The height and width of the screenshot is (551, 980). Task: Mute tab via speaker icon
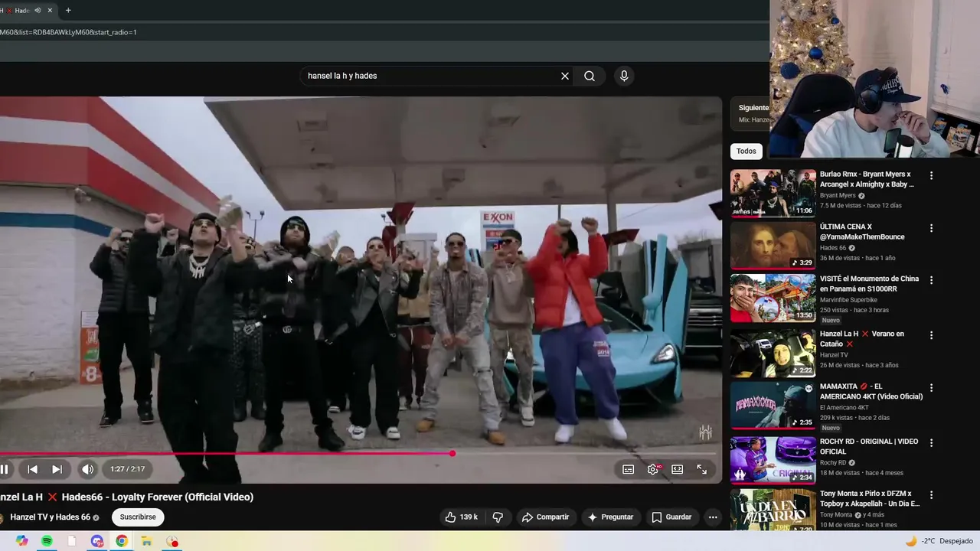coord(38,10)
